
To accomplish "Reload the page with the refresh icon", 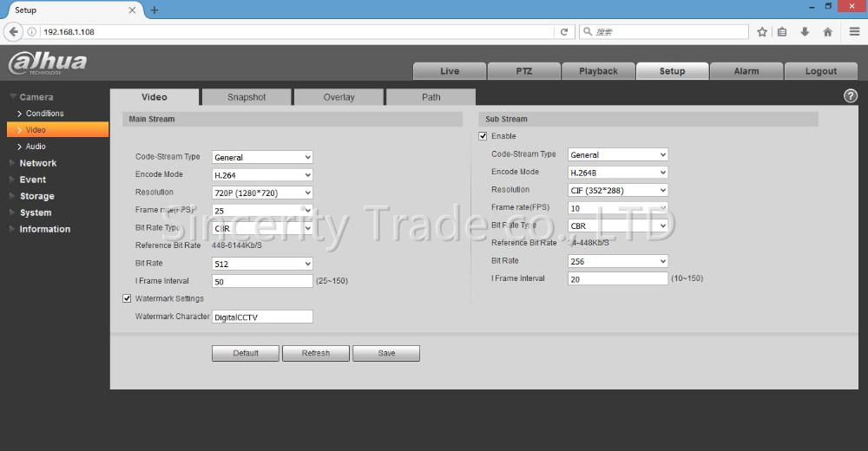I will pos(564,32).
